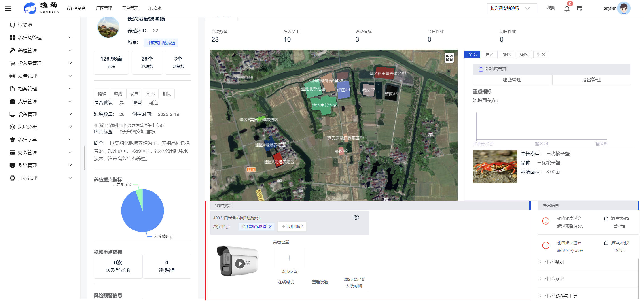Open camera settings gear icon
Viewport: 644px width, 302px height.
[x=356, y=217]
